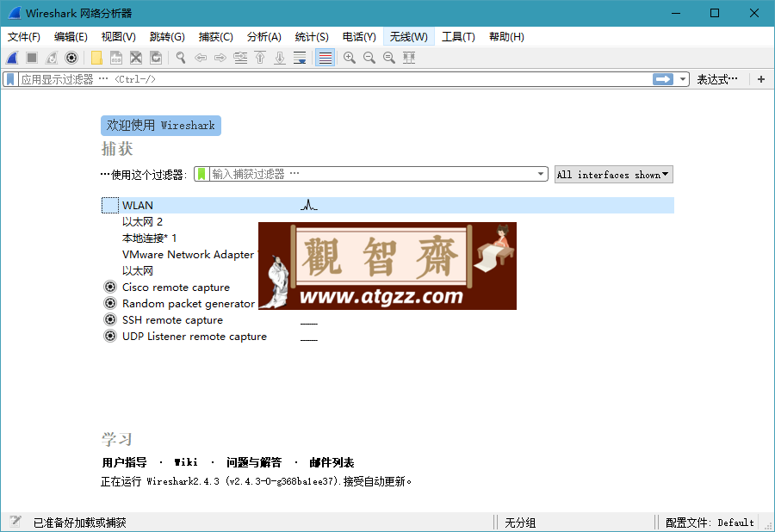Viewport: 775px width, 532px height.
Task: Open the 文件(F) menu
Action: pos(24,36)
